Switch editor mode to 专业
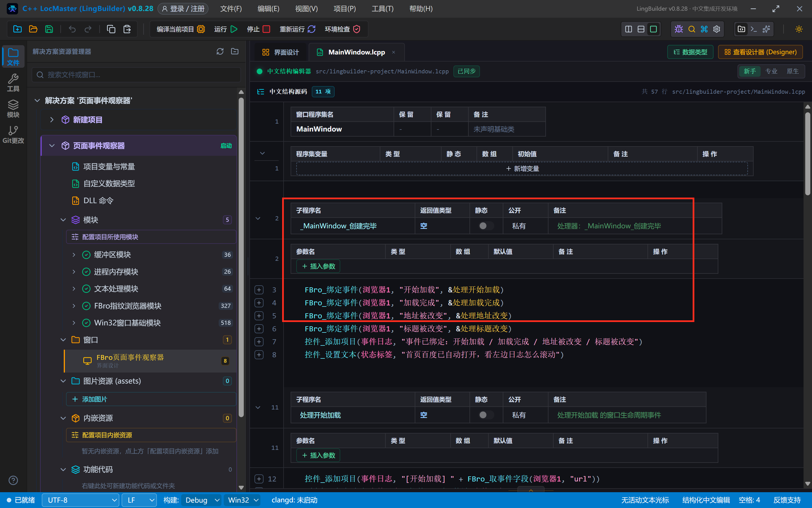 tap(771, 71)
